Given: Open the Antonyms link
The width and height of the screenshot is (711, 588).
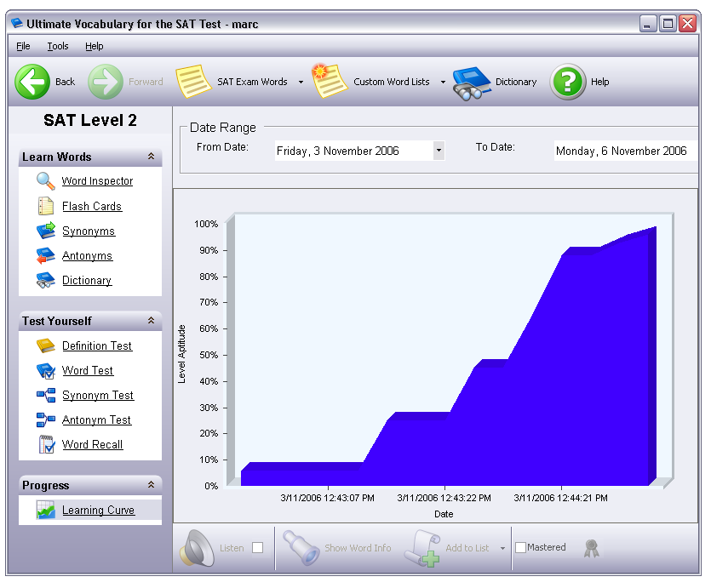Looking at the screenshot, I should pyautogui.click(x=87, y=256).
